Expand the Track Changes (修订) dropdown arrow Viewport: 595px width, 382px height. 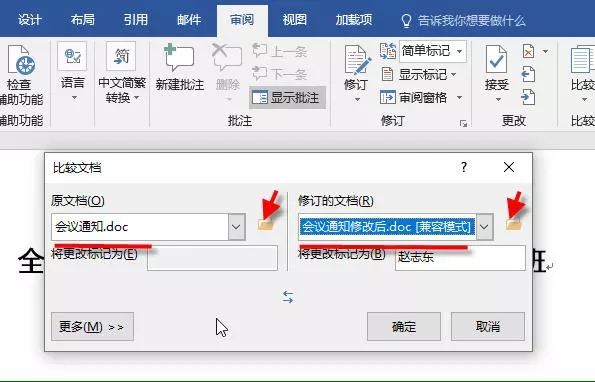(357, 99)
